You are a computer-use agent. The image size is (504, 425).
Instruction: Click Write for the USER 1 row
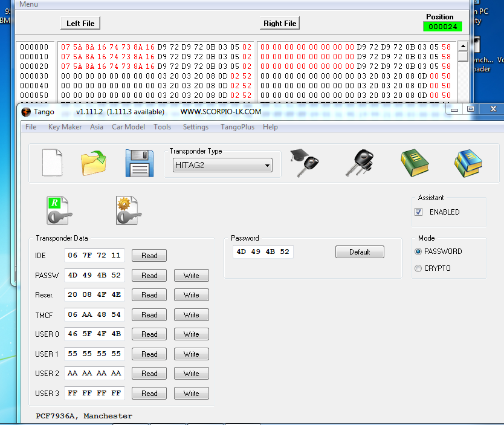(x=191, y=354)
